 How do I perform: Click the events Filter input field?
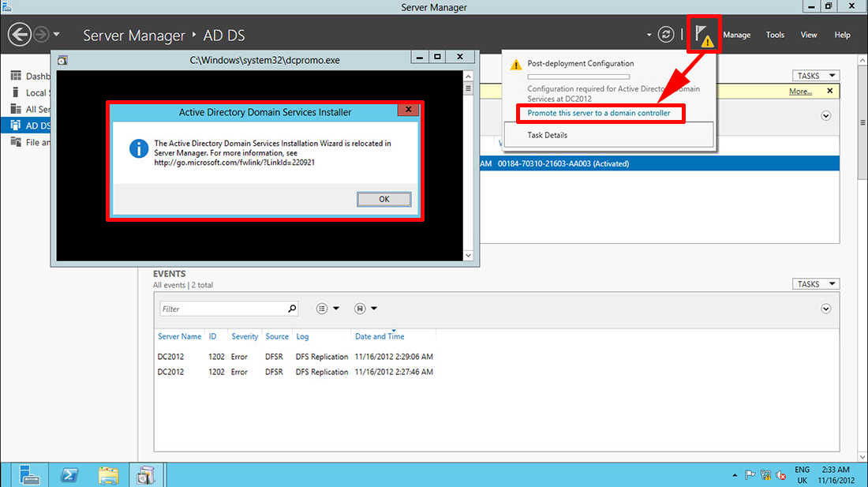coord(223,309)
